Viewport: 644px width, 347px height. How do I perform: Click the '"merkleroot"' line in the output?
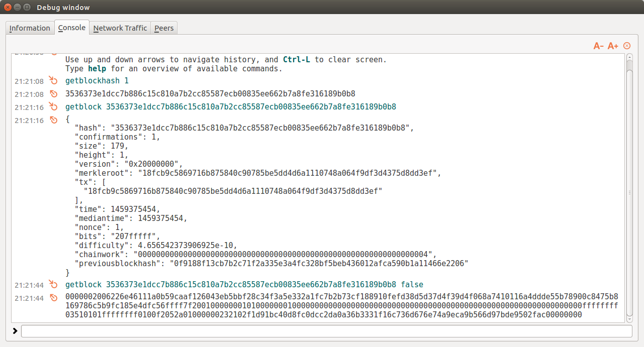pos(258,173)
